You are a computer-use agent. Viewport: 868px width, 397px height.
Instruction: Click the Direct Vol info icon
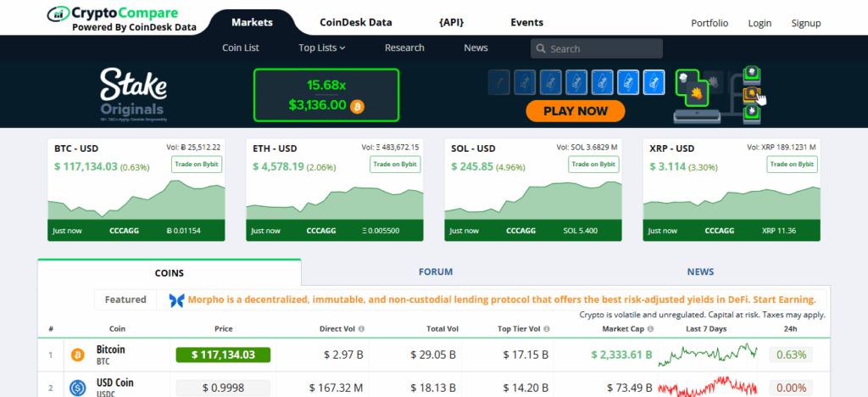click(361, 329)
